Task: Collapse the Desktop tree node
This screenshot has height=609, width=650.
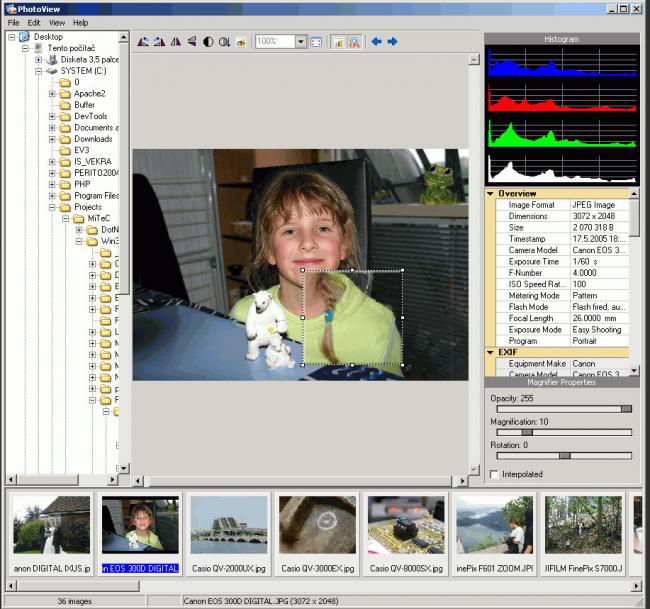Action: tap(12, 37)
